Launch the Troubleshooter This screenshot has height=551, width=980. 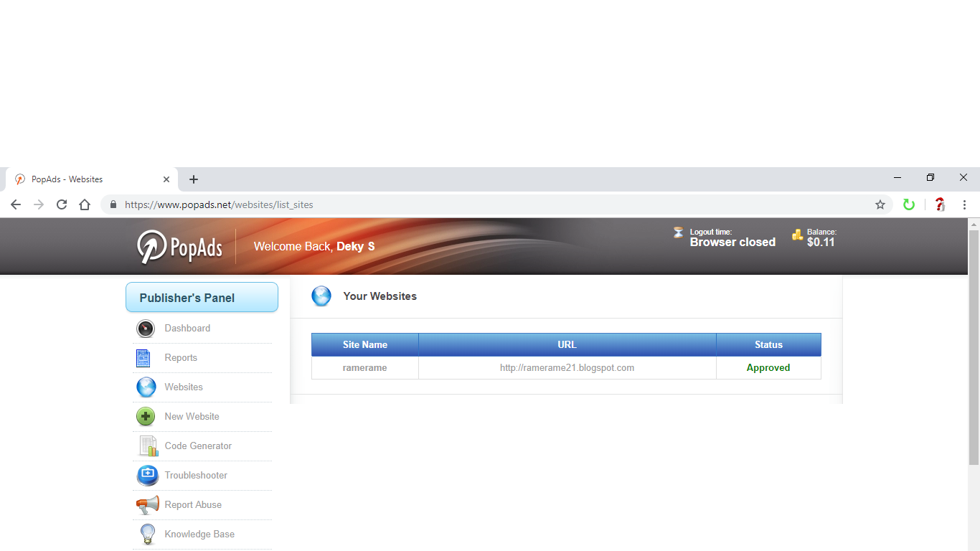pyautogui.click(x=195, y=475)
